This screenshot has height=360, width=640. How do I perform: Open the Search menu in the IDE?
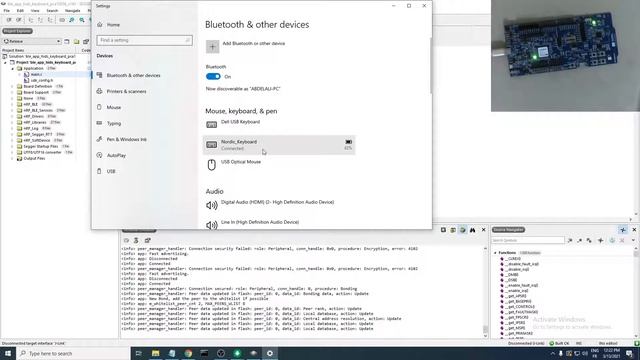pos(52,10)
